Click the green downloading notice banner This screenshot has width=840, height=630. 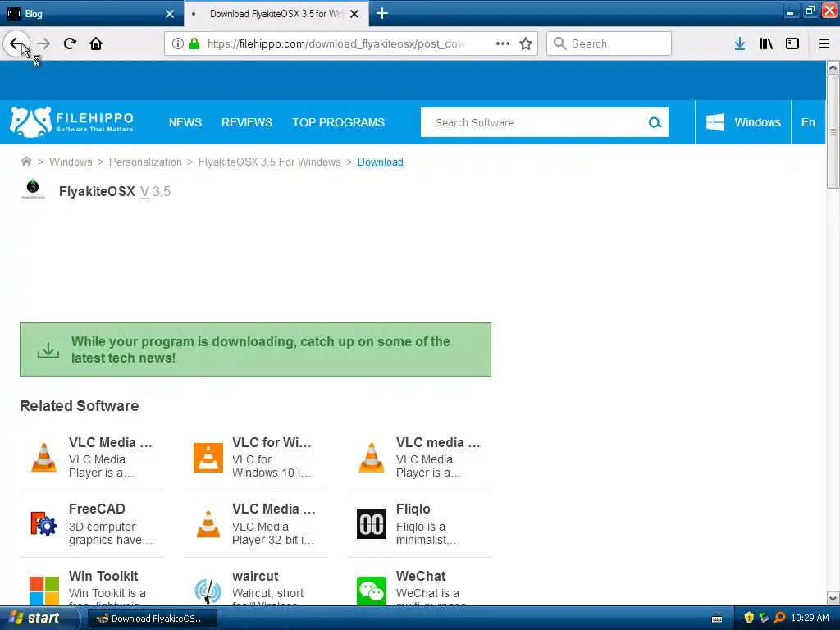pyautogui.click(x=256, y=349)
